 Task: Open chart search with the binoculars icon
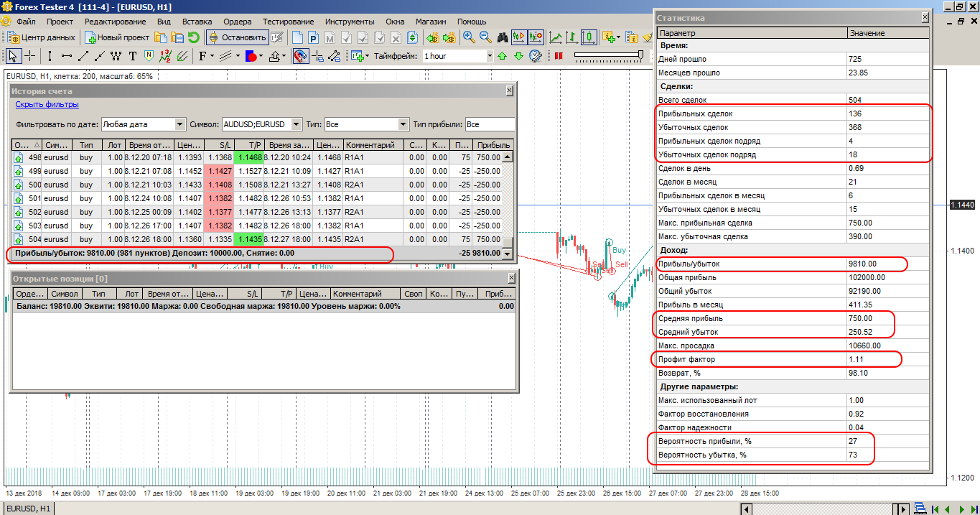[x=503, y=37]
